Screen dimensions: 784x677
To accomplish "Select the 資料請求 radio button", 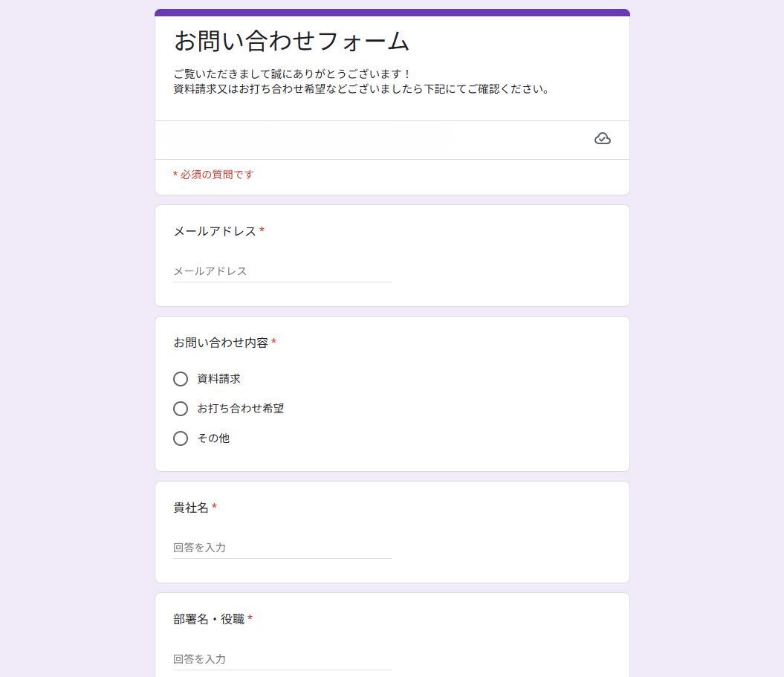I will click(181, 379).
